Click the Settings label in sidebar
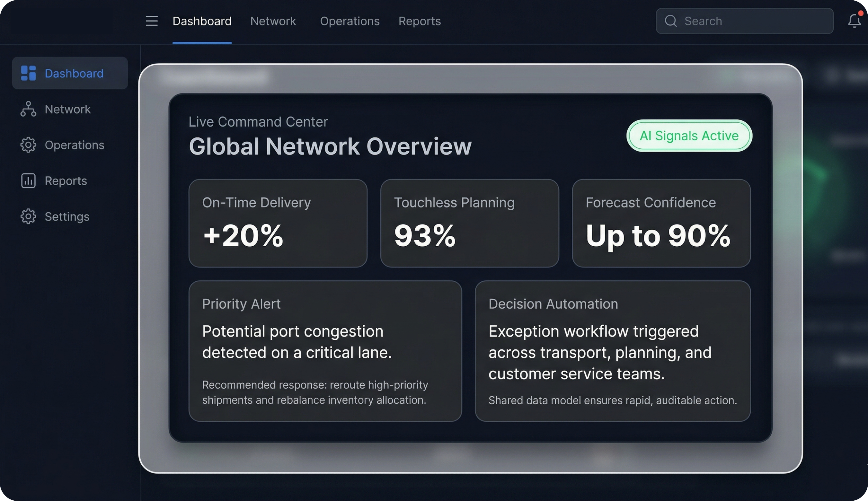This screenshot has width=868, height=501. [67, 216]
